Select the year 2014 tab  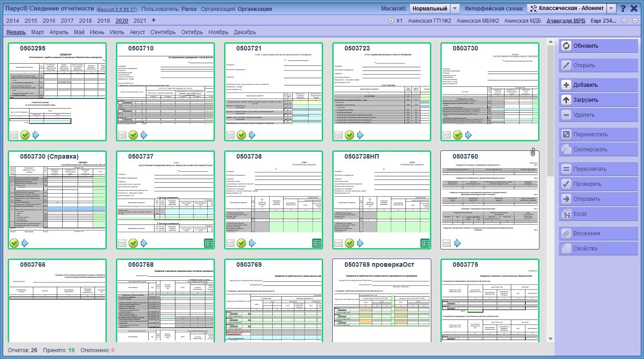(x=13, y=20)
